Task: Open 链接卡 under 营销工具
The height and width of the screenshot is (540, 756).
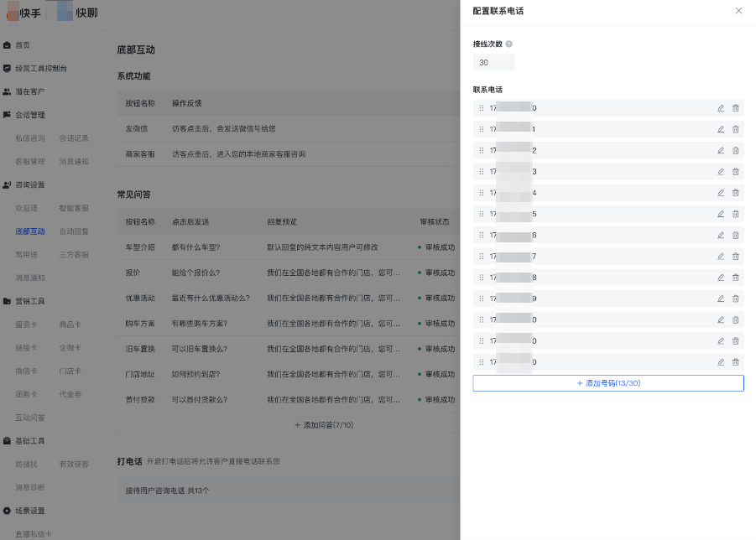Action: coord(26,348)
